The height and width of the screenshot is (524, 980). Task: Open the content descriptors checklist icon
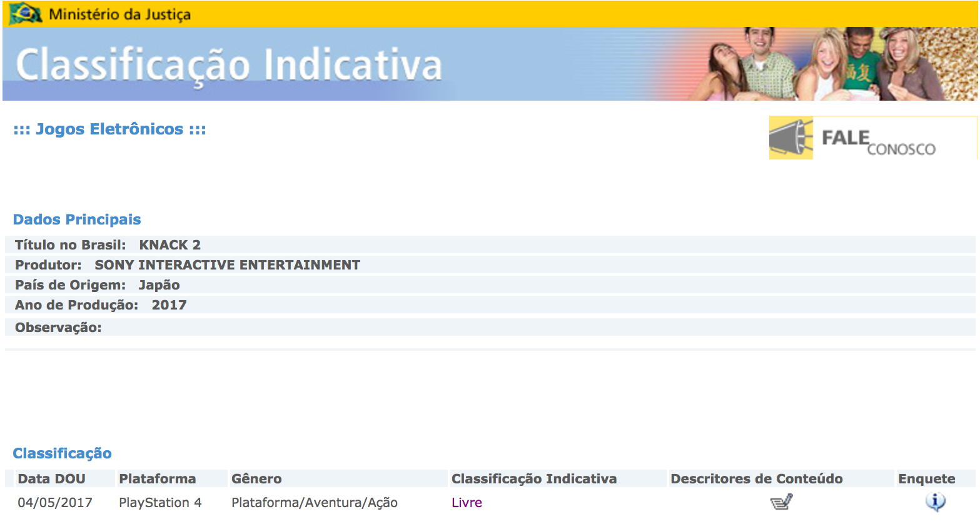(x=781, y=501)
